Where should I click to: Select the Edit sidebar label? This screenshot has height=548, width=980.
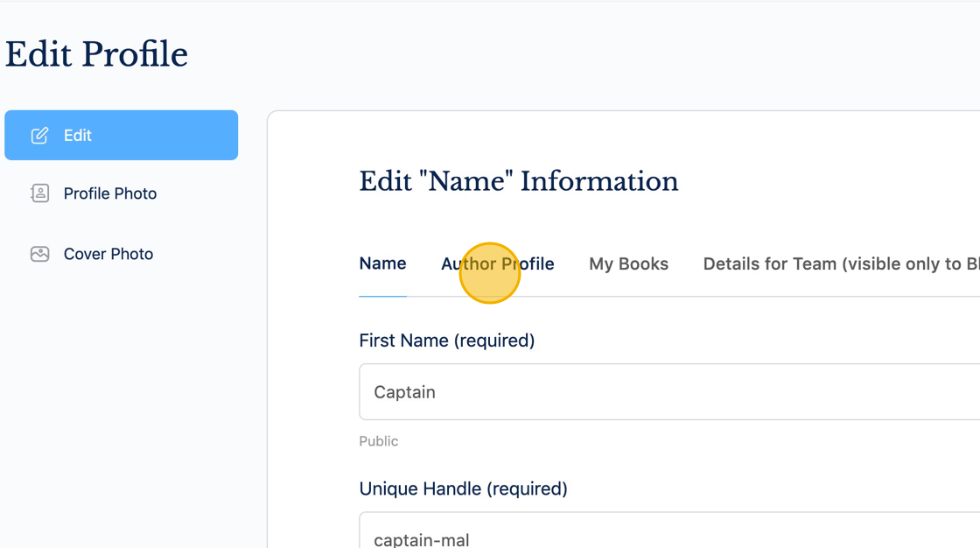tap(77, 136)
